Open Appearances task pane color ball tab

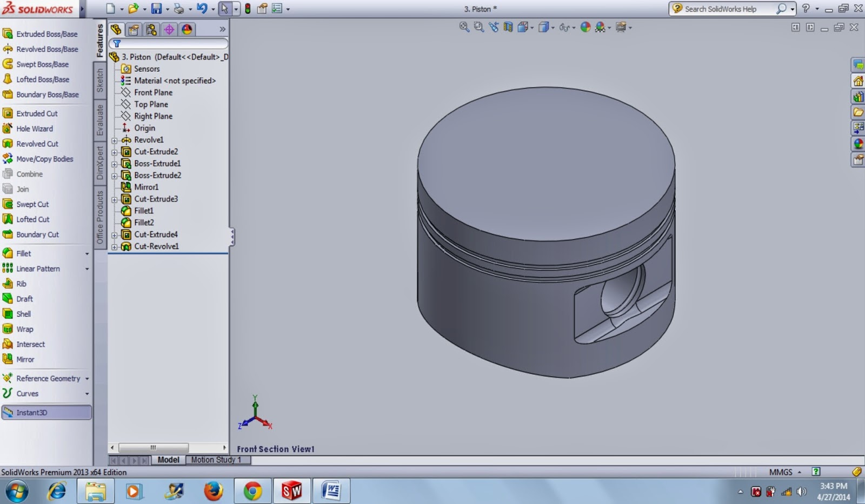coord(858,144)
